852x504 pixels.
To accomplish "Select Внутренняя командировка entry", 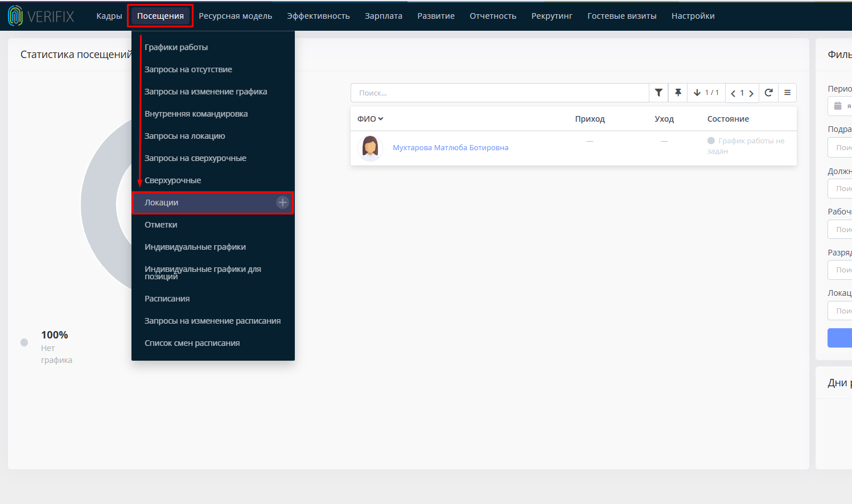I will (x=213, y=114).
